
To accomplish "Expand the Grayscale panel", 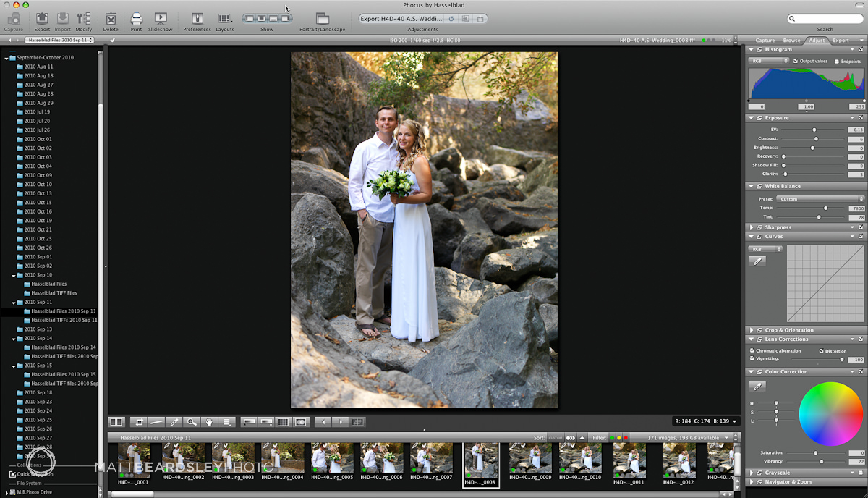I will click(751, 473).
